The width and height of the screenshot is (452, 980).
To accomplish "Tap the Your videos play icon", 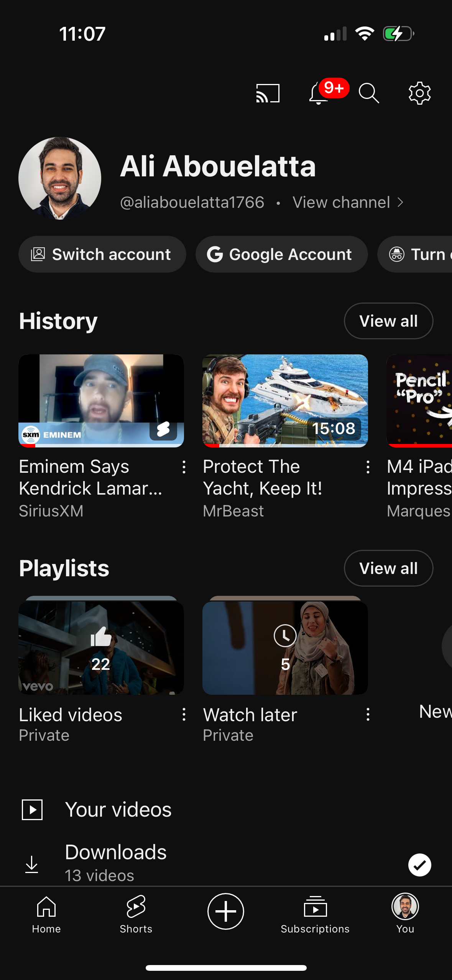I will 32,809.
